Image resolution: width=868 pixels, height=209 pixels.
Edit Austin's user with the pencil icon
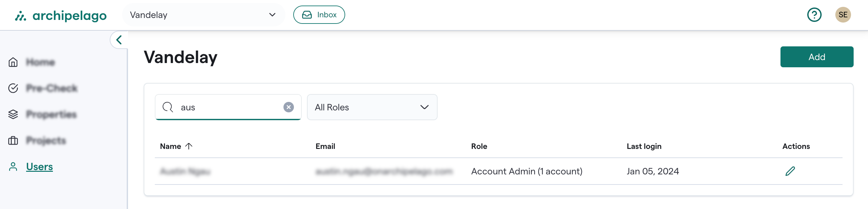[790, 171]
